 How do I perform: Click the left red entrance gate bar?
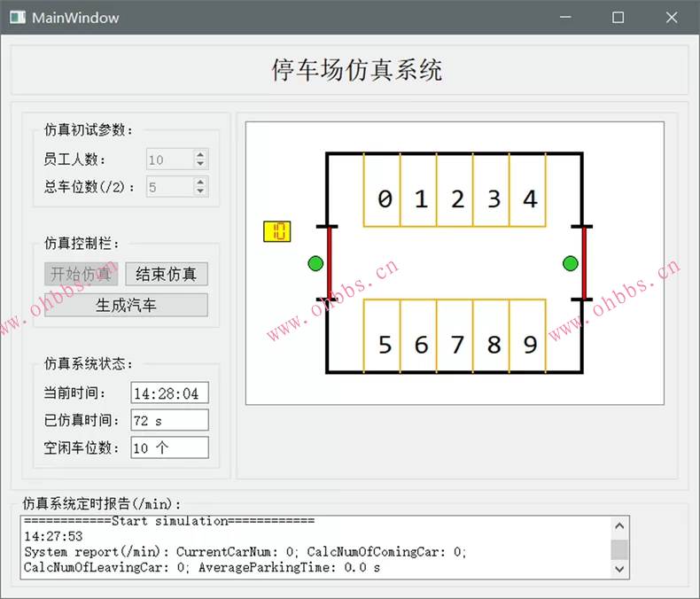pos(330,263)
